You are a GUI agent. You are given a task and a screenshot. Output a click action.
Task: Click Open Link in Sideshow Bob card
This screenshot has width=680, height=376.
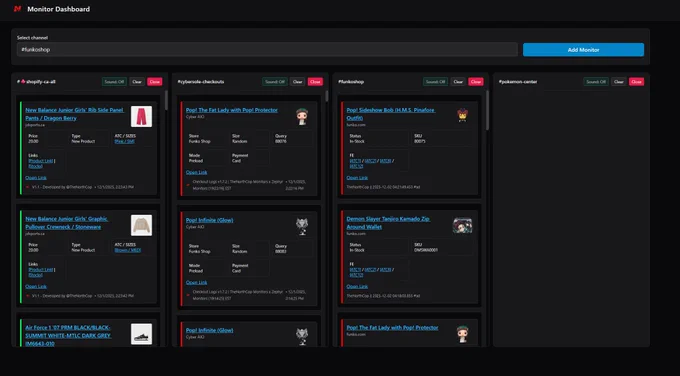pos(357,178)
